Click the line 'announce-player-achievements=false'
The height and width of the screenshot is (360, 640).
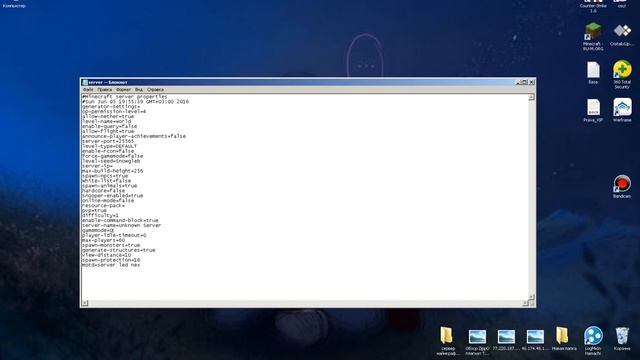[x=134, y=136]
